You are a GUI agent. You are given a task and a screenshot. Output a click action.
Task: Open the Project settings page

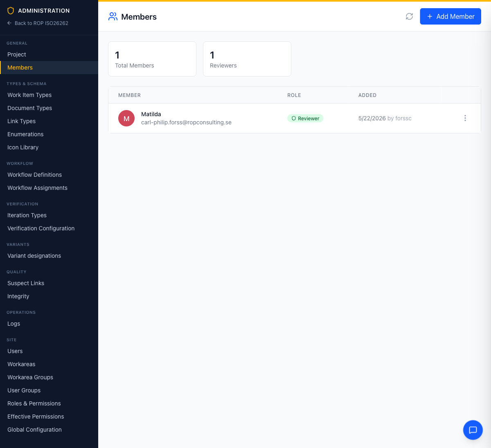(x=49, y=54)
